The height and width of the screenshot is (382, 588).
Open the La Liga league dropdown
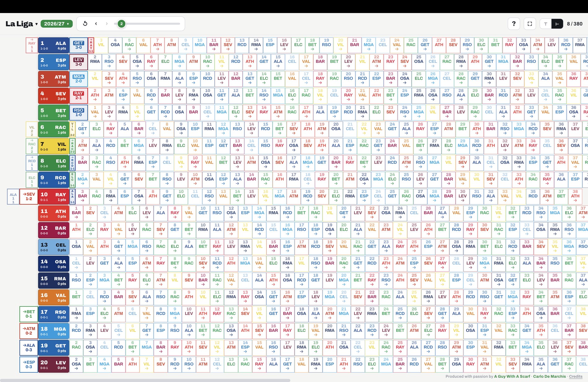[22, 24]
